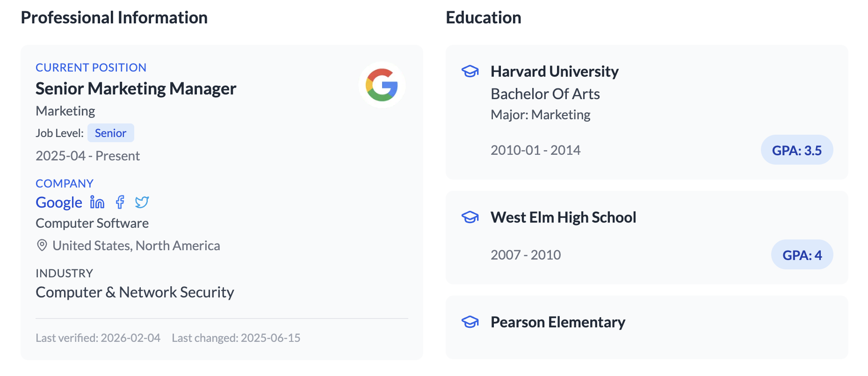Click the location pin icon
Viewport: 868px width, 376px height.
click(42, 246)
